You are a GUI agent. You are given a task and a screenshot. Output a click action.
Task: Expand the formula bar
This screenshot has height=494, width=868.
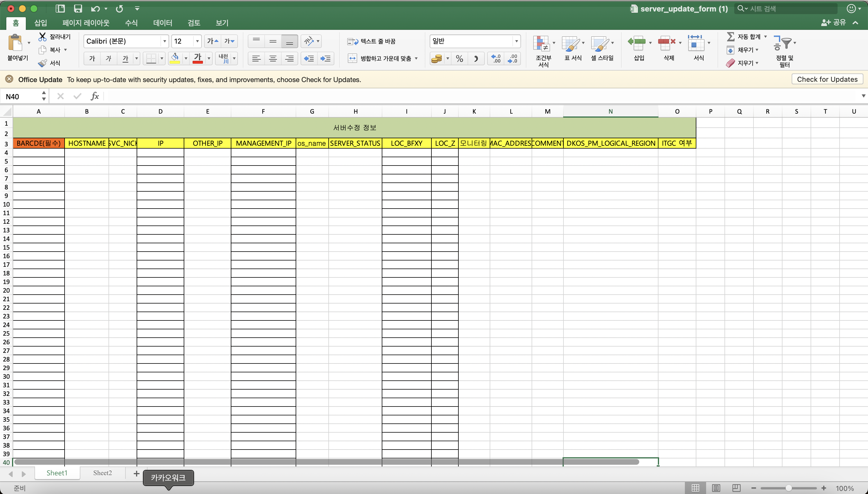pyautogui.click(x=863, y=96)
